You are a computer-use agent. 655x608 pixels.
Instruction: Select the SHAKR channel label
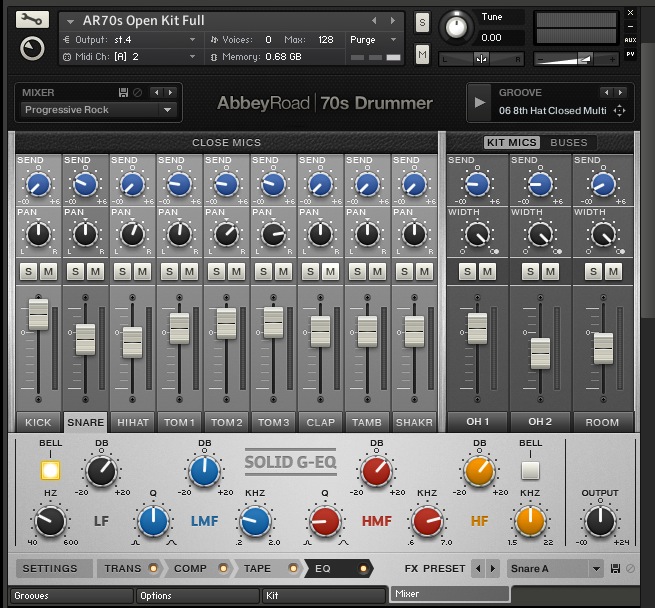tap(414, 422)
